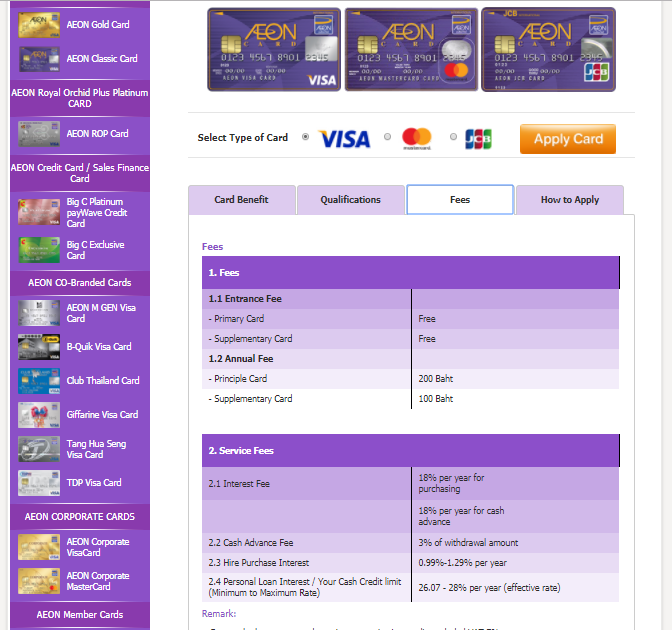Screen dimensions: 672x630
Task: Click AEON Royal Orchid Plus Platinum CARD header
Action: pyautogui.click(x=80, y=98)
